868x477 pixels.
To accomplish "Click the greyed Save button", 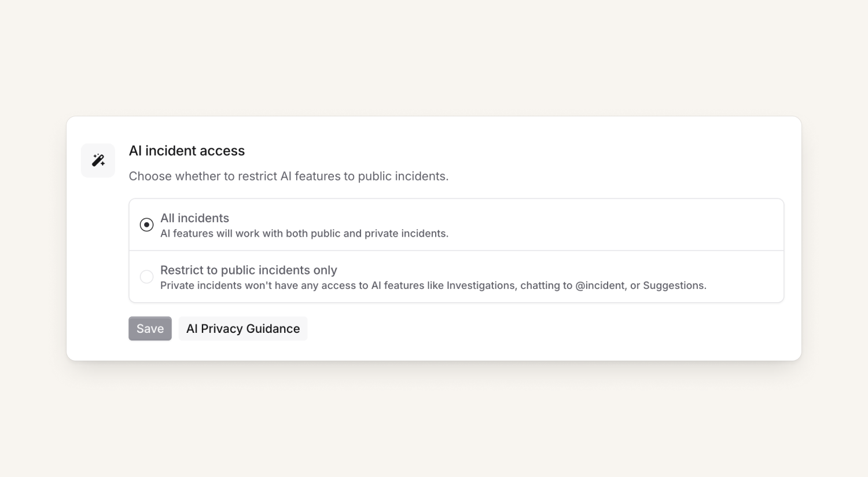I will point(150,328).
